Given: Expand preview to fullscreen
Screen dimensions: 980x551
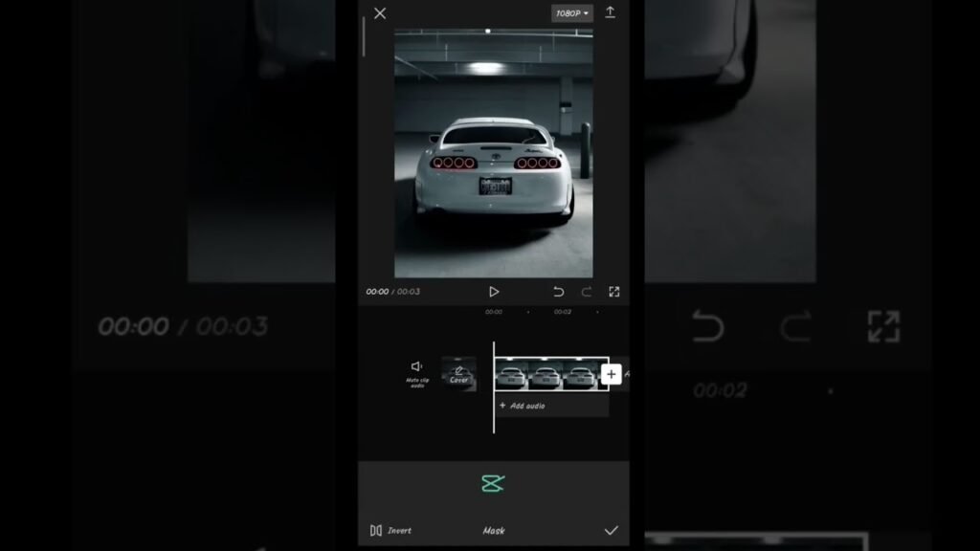Looking at the screenshot, I should (614, 292).
